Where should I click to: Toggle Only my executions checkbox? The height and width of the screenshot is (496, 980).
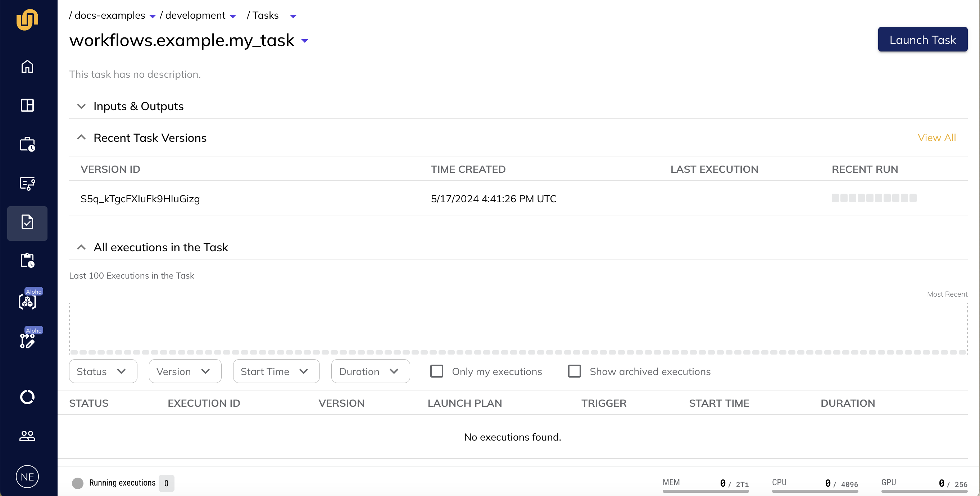436,371
